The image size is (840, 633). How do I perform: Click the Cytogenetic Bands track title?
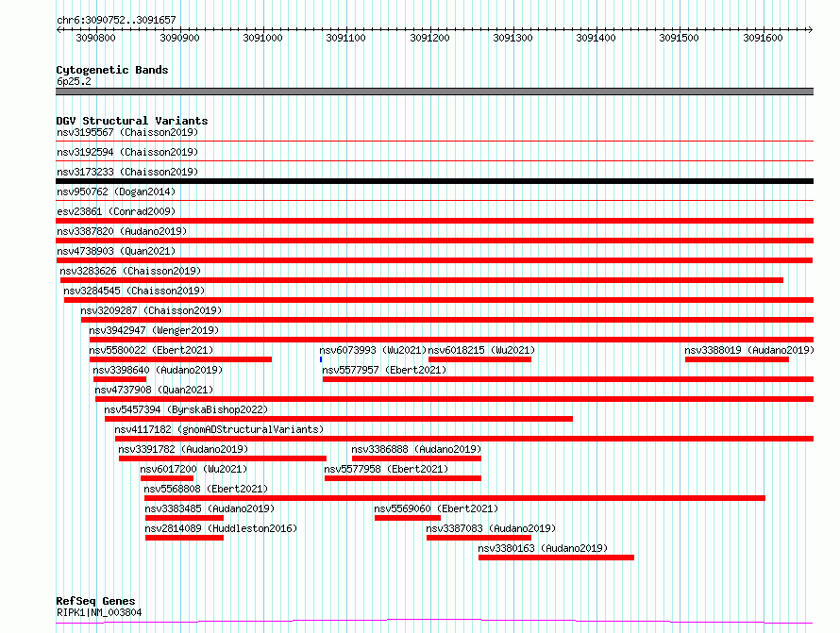tap(112, 70)
